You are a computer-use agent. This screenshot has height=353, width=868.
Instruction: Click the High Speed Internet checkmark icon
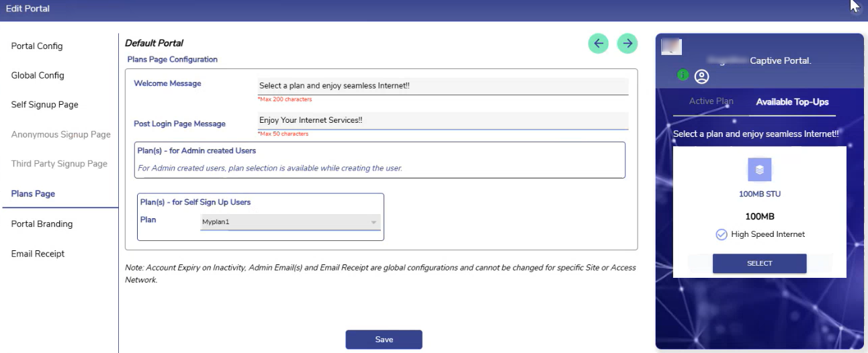721,234
